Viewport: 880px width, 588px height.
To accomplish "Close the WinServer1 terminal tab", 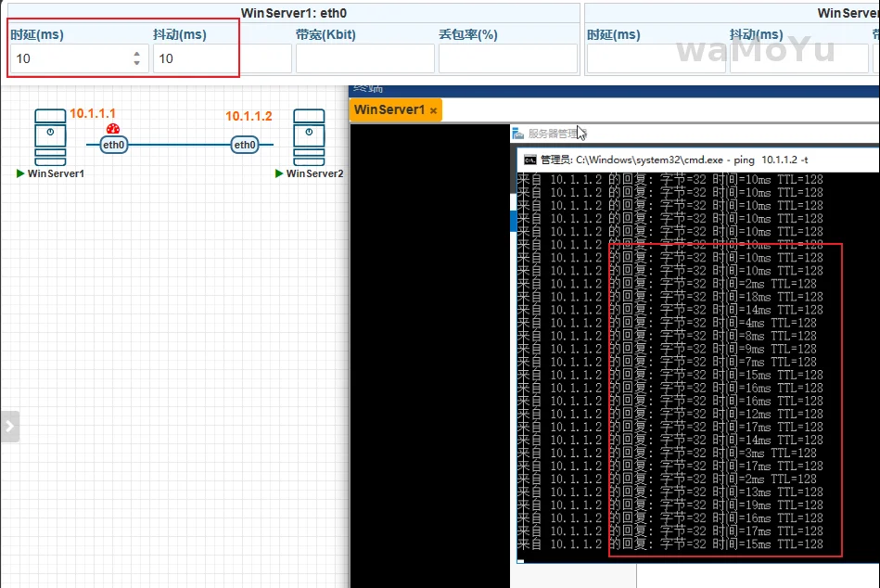I will [433, 110].
